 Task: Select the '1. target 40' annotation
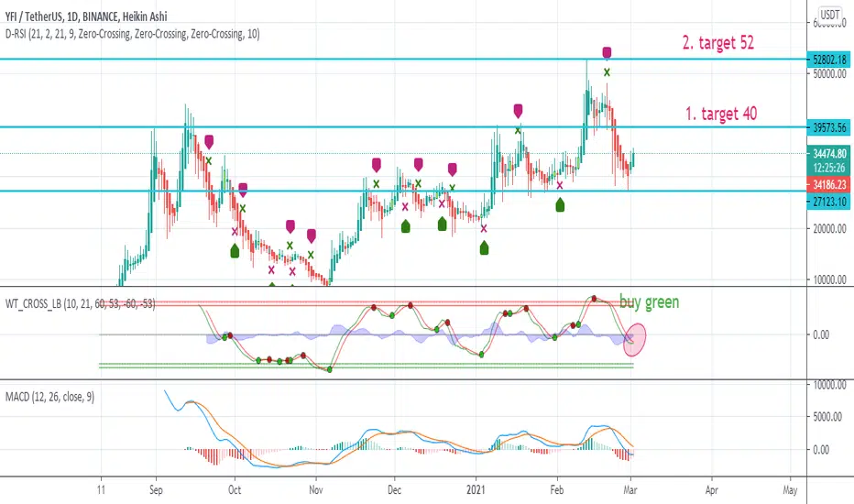[x=721, y=114]
